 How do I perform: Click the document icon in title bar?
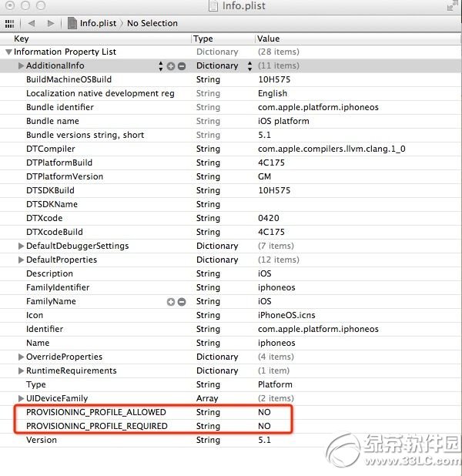point(213,5)
